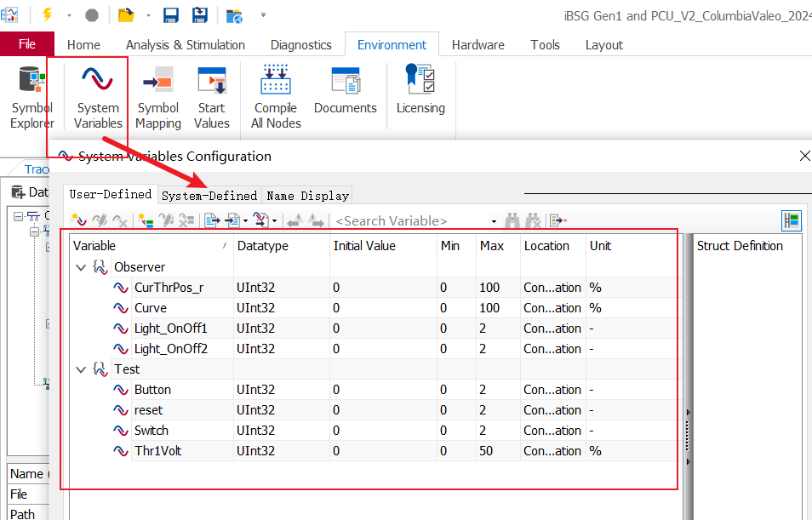Open the Licensing tool
The image size is (812, 520).
pyautogui.click(x=420, y=94)
